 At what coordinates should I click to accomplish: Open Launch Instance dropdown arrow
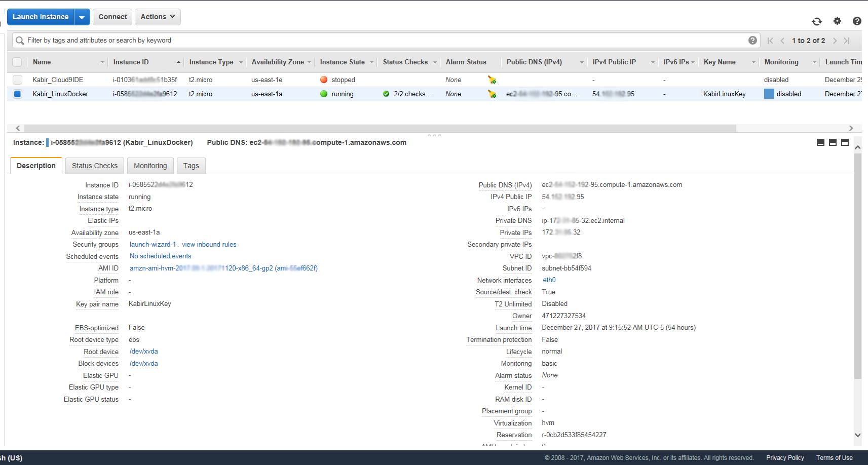point(82,17)
